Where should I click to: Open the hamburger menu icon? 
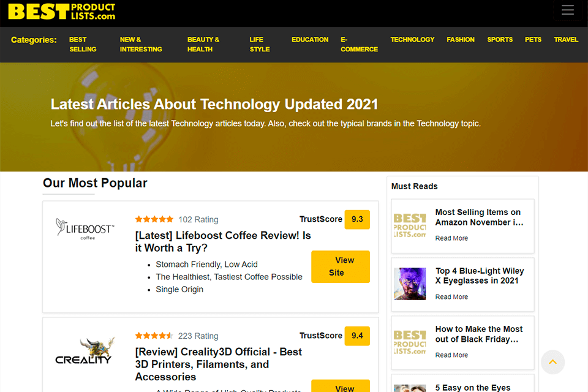click(x=567, y=10)
